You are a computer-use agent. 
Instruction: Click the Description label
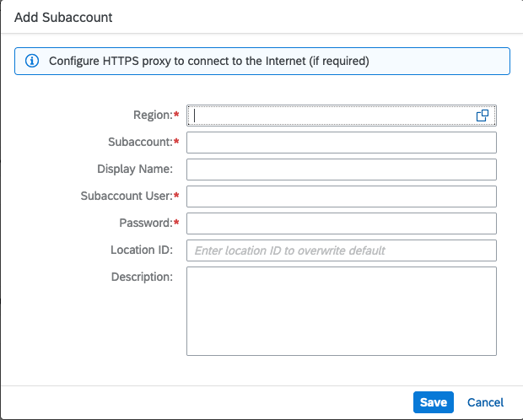point(142,277)
